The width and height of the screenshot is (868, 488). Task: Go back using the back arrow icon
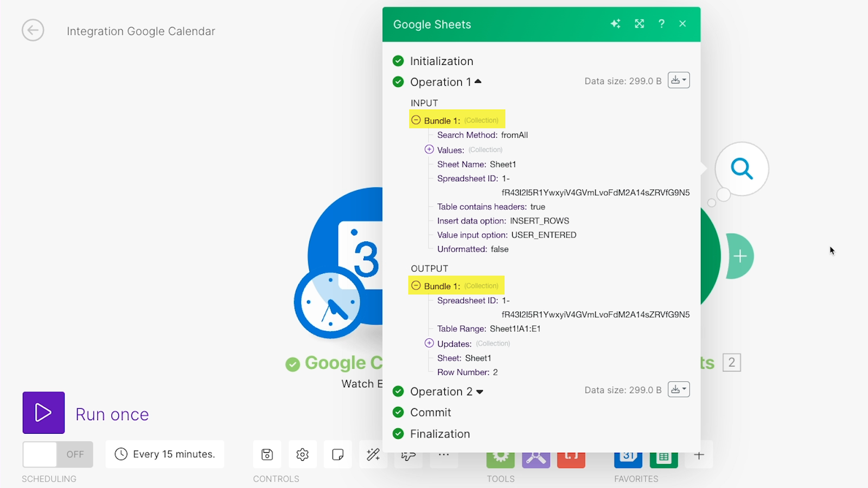pos(33,30)
